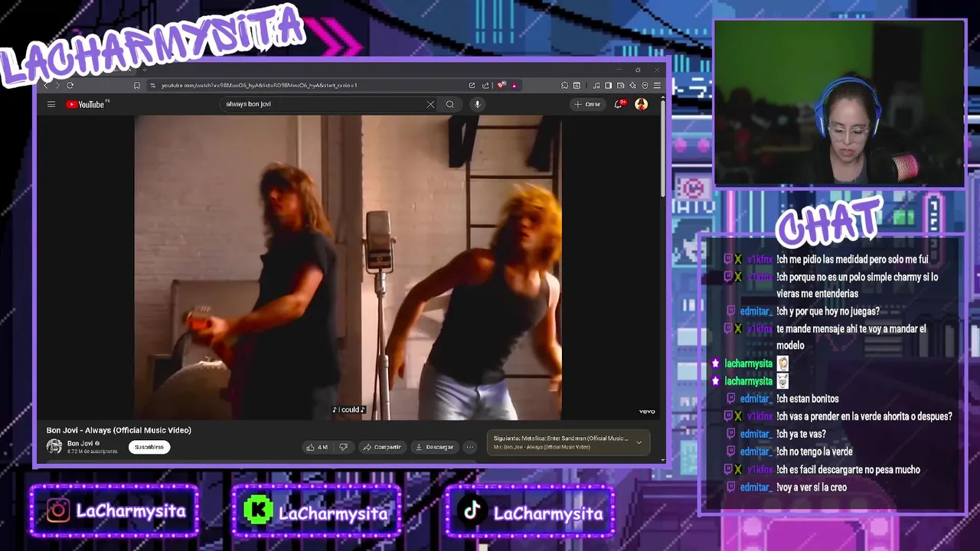
Task: Expand the Siguiente playlist panel chevron
Action: [639, 442]
